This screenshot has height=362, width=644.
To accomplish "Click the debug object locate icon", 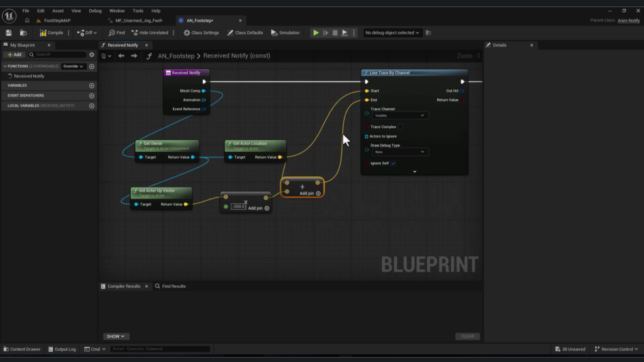I will click(428, 33).
